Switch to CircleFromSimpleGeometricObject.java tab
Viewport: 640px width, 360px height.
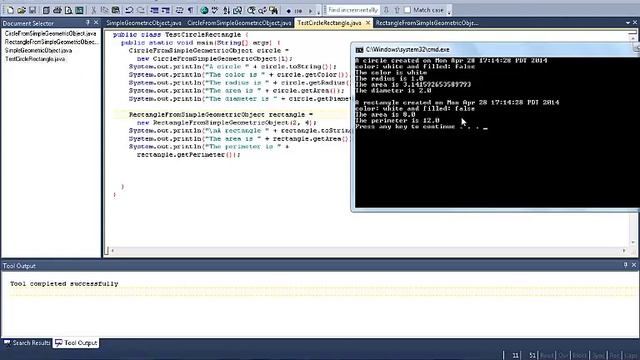(239, 23)
